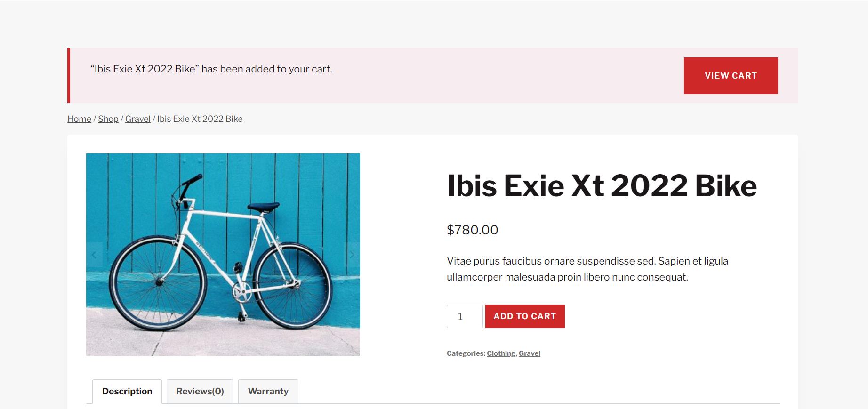Click the added-to-cart notification message

(211, 69)
